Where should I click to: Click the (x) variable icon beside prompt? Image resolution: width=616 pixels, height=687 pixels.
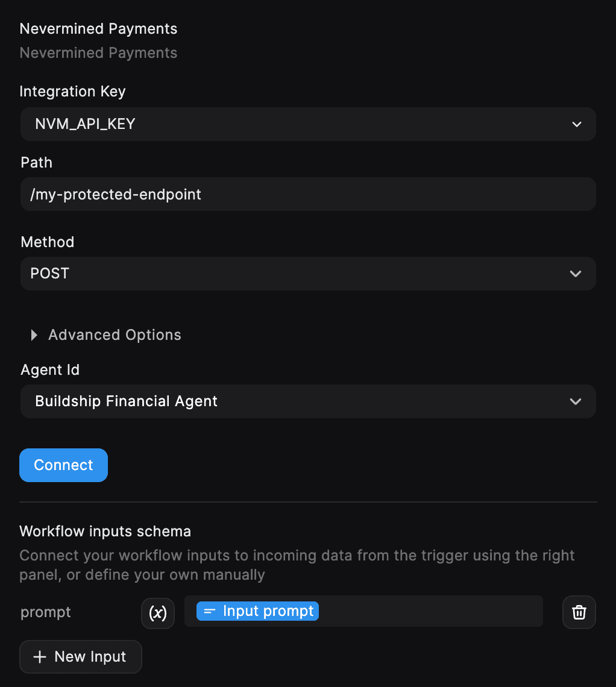point(158,613)
